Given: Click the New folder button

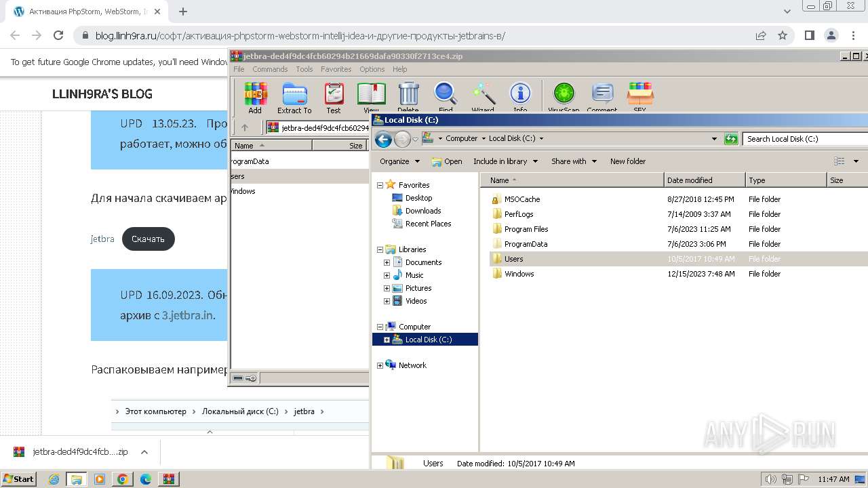Looking at the screenshot, I should point(627,161).
